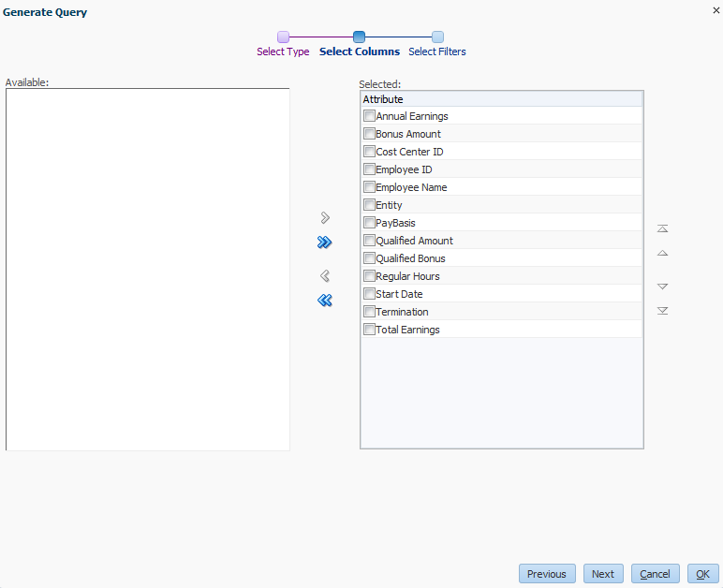The width and height of the screenshot is (723, 588).
Task: Move selected attribute down one position
Action: (x=663, y=287)
